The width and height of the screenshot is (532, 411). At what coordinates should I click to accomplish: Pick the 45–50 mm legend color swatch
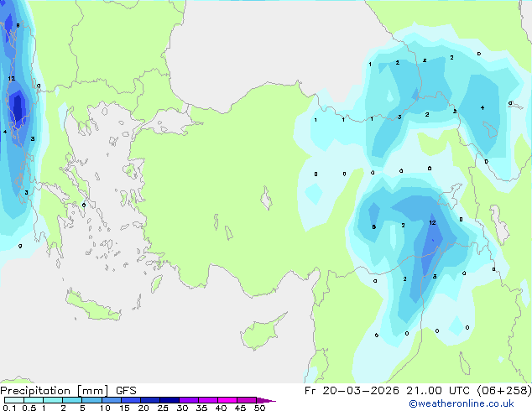[247, 400]
